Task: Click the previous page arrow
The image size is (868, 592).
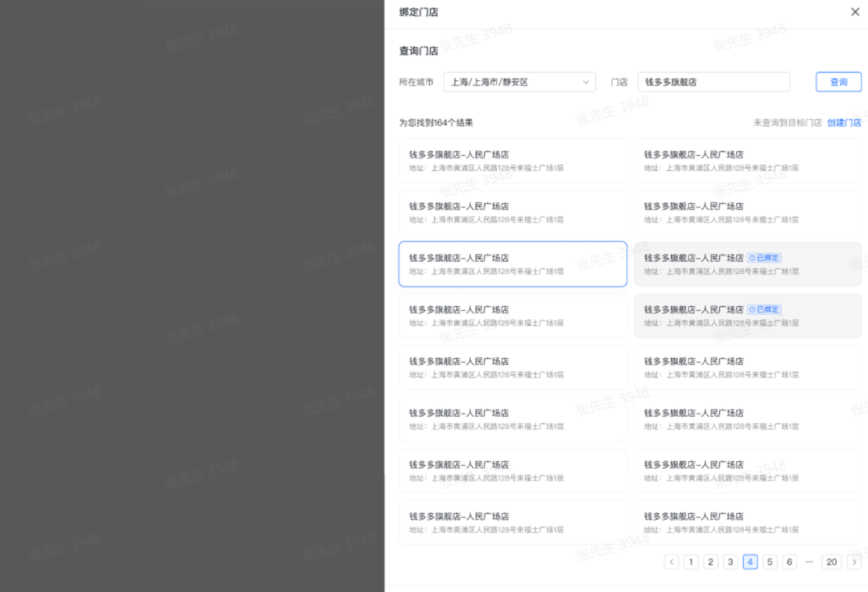Action: (671, 561)
